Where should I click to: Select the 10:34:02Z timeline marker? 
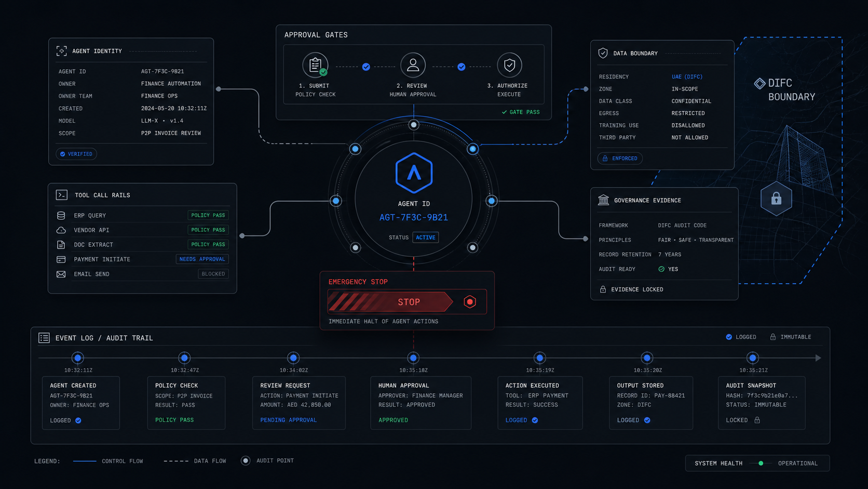coord(293,358)
